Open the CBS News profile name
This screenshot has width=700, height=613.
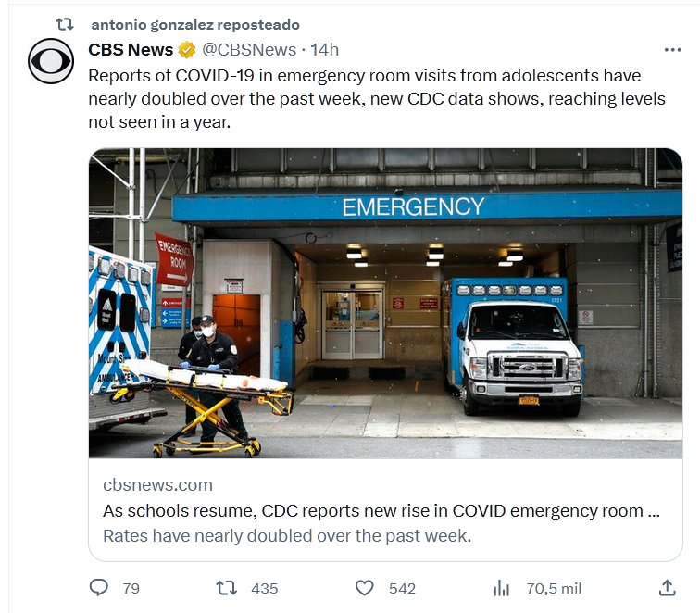(x=131, y=50)
